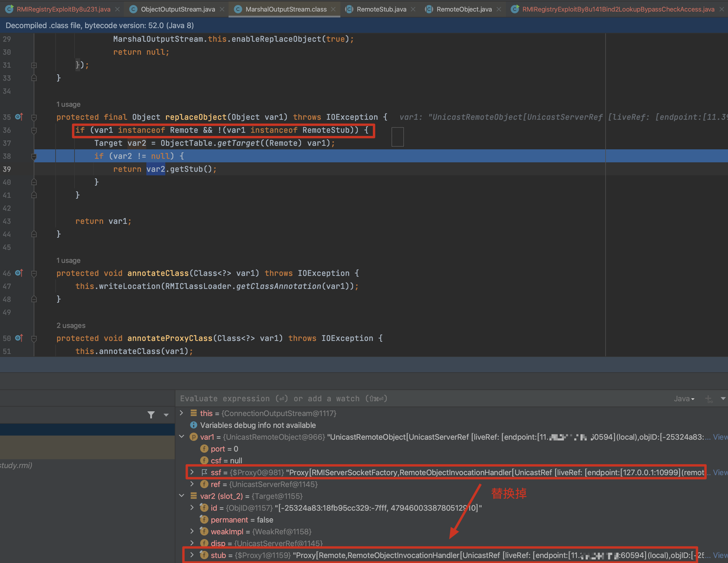
Task: Select the 'port = 0' variable row
Action: [452, 449]
